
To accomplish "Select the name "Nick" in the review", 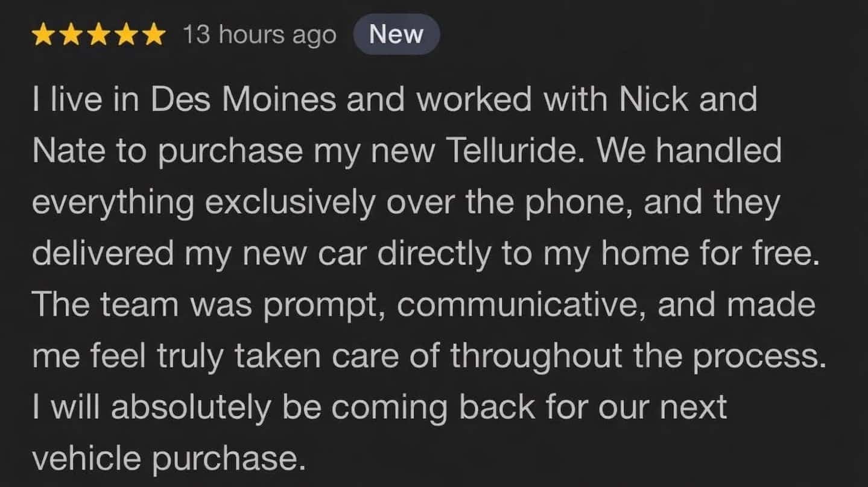I will click(x=654, y=99).
